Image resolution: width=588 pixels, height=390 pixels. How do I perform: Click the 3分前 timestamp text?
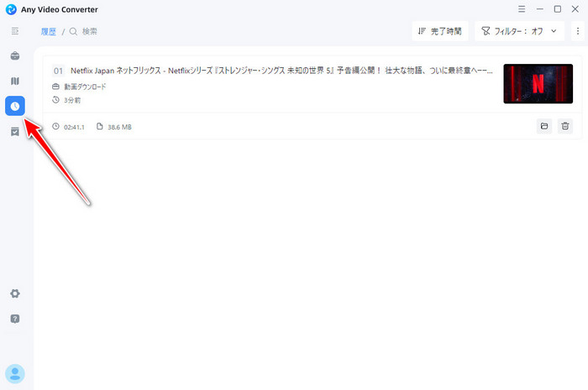[x=72, y=100]
